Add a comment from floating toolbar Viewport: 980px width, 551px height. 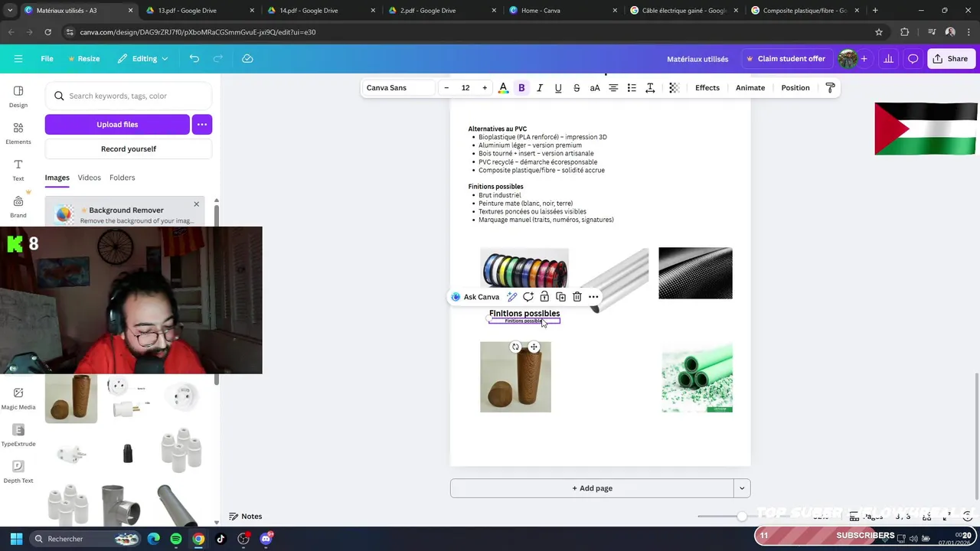(x=528, y=297)
